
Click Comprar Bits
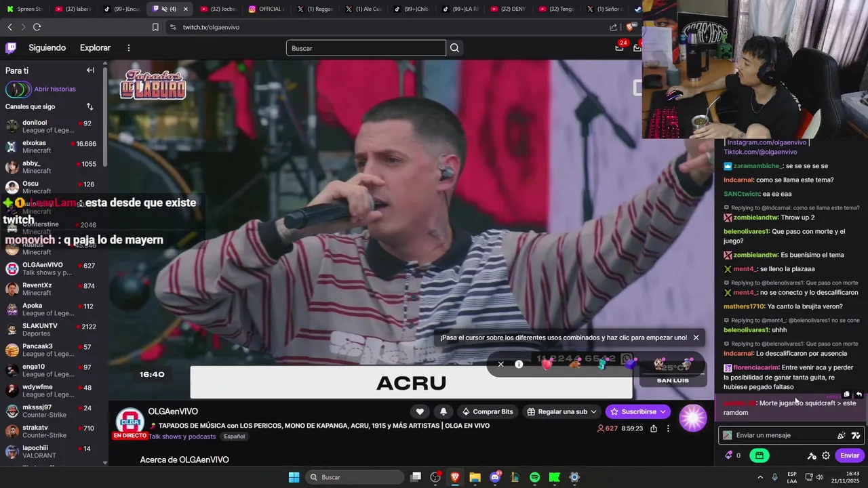[488, 411]
